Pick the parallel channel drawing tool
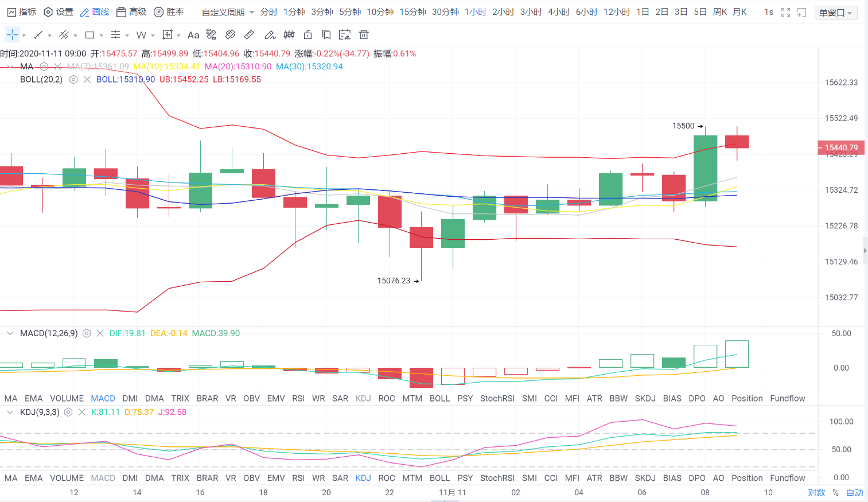 coord(64,35)
